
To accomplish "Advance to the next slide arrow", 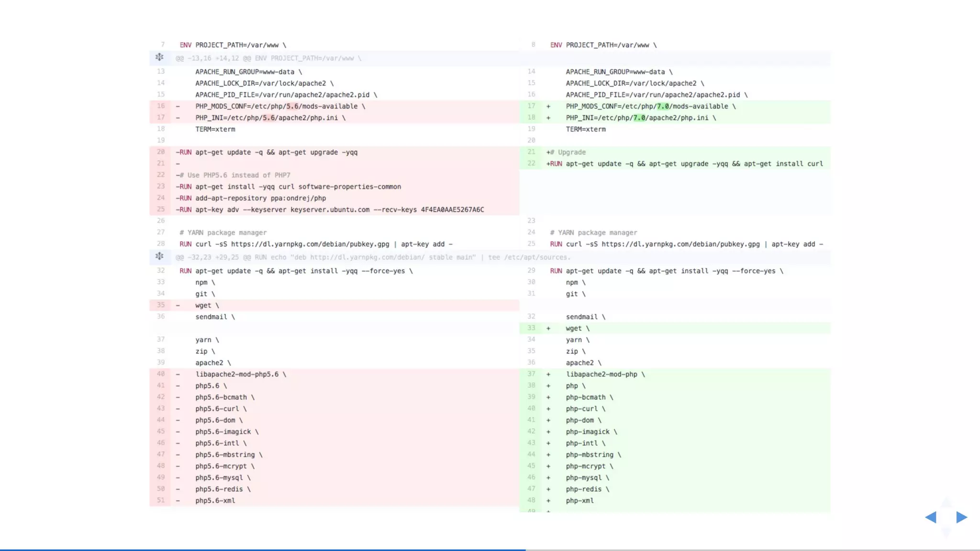I will [x=962, y=517].
